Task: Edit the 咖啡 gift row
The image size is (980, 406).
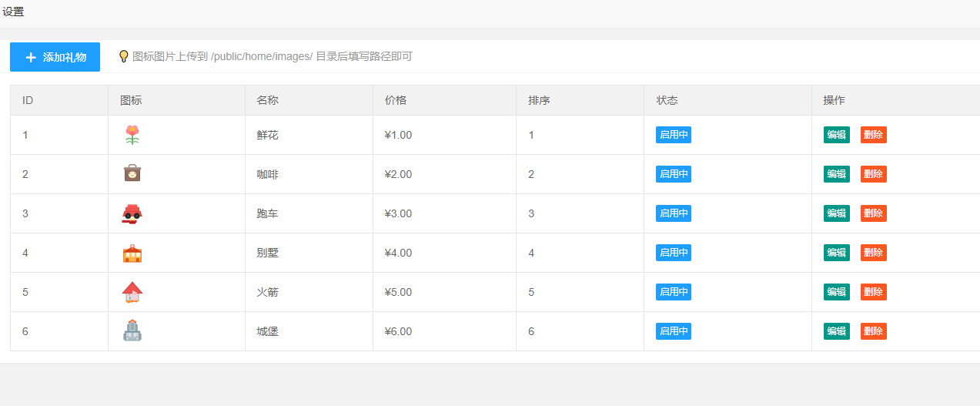Action: pos(837,174)
